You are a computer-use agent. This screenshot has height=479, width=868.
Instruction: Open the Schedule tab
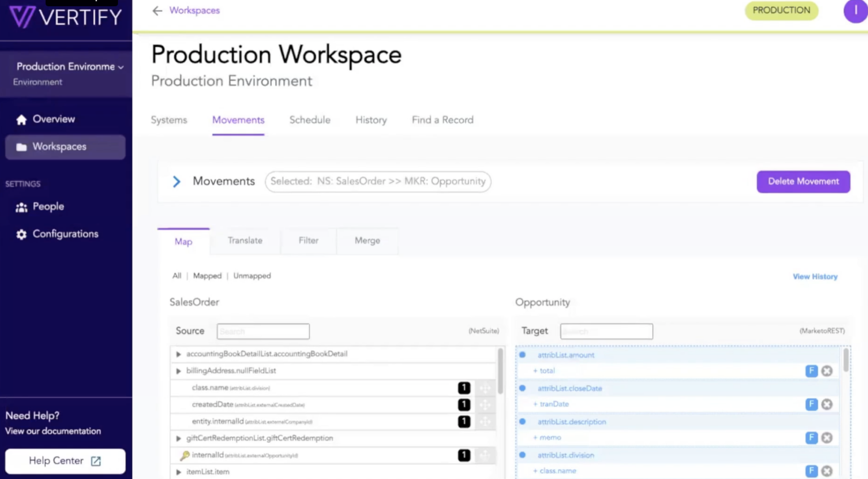point(310,120)
